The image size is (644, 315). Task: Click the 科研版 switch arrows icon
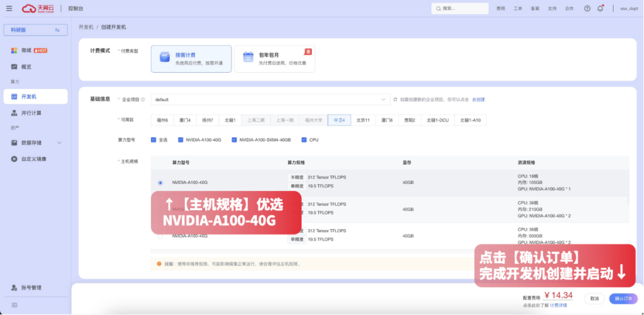(57, 30)
